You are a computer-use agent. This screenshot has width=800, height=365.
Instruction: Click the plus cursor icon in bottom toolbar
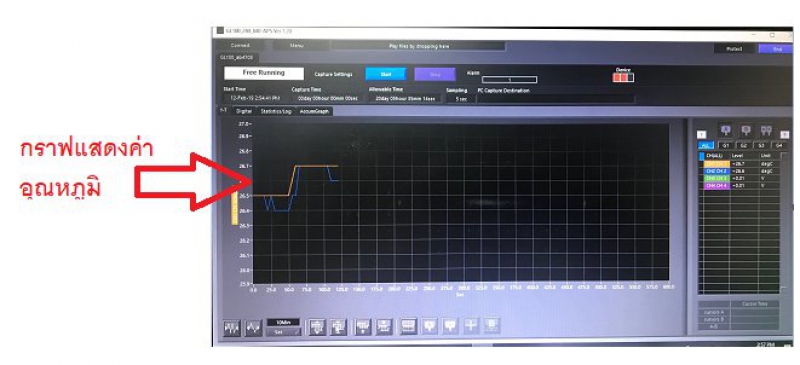click(x=471, y=326)
